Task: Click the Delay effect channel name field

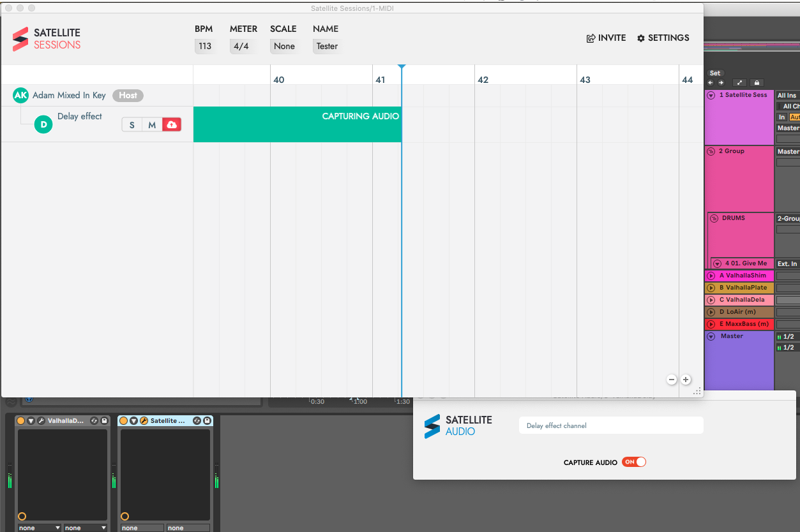Action: [x=611, y=425]
